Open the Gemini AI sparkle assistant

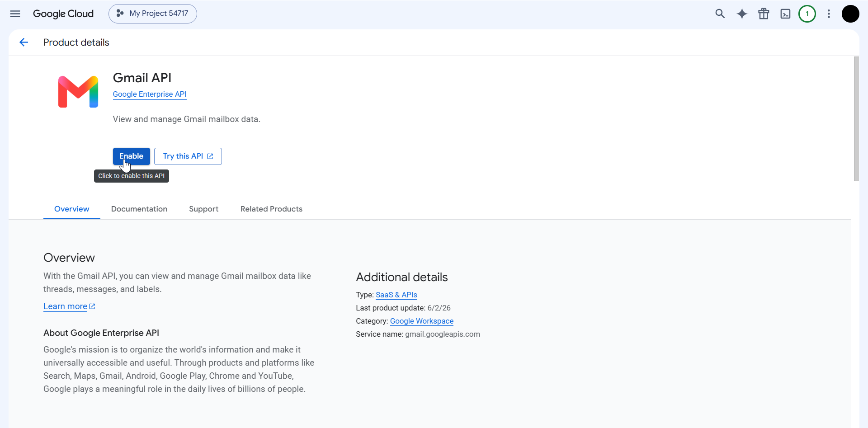(742, 14)
